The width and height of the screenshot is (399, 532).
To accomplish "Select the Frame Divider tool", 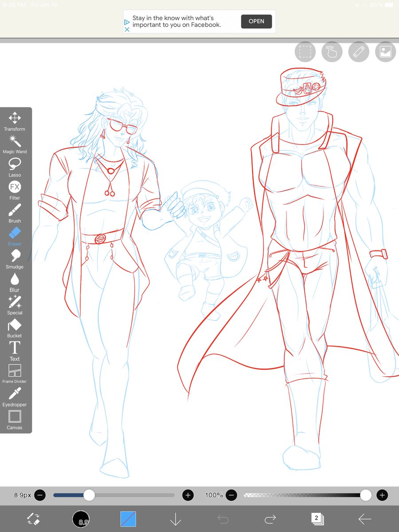I will (x=15, y=374).
